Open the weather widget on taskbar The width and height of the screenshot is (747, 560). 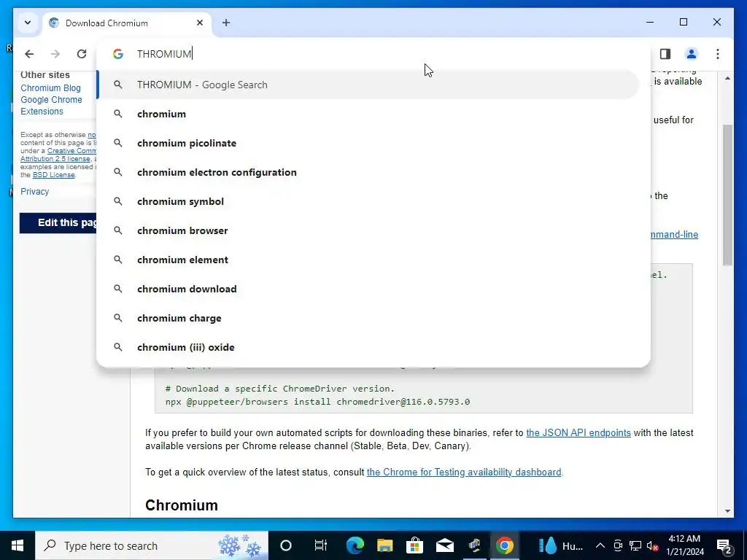(561, 545)
